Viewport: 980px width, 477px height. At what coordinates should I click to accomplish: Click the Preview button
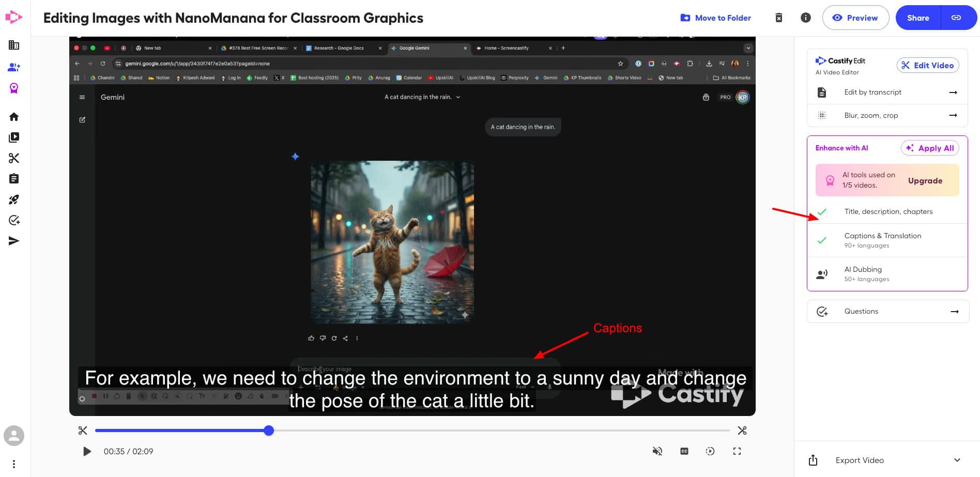pos(855,18)
